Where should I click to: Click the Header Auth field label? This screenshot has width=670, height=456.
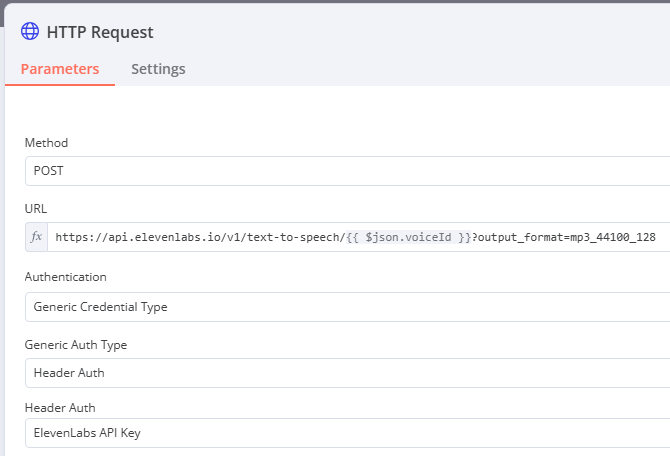pyautogui.click(x=60, y=408)
